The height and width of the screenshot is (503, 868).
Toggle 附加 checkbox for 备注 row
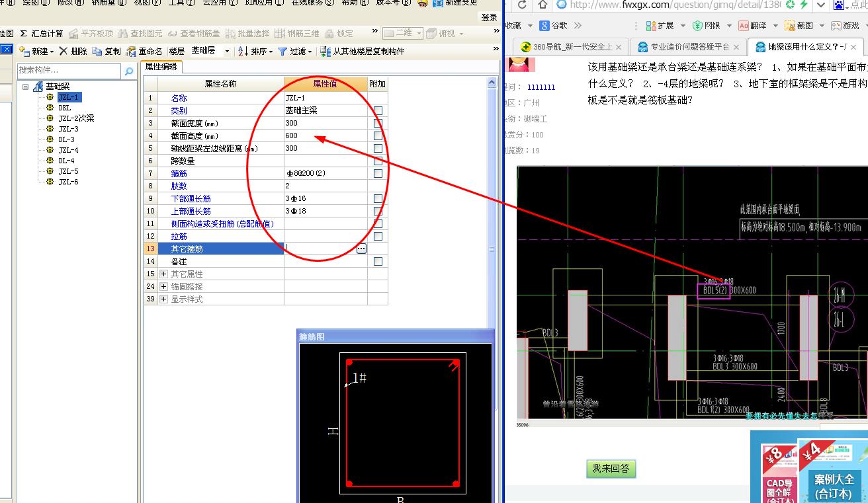click(378, 261)
